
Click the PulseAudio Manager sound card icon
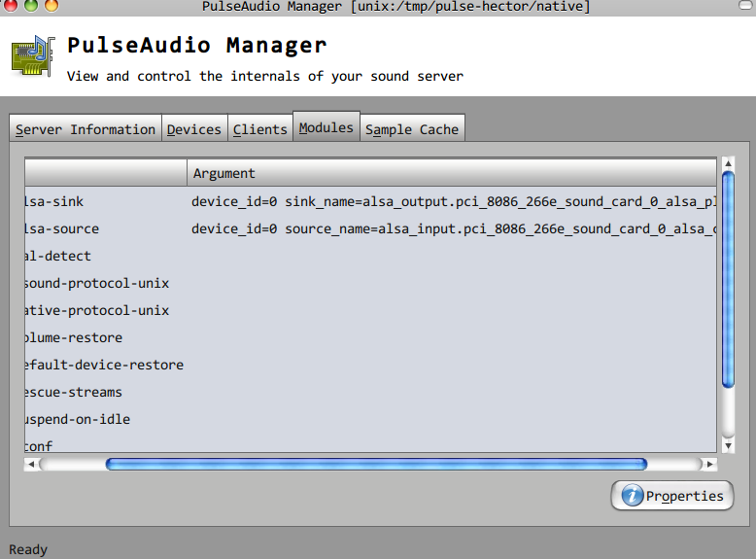coord(33,56)
